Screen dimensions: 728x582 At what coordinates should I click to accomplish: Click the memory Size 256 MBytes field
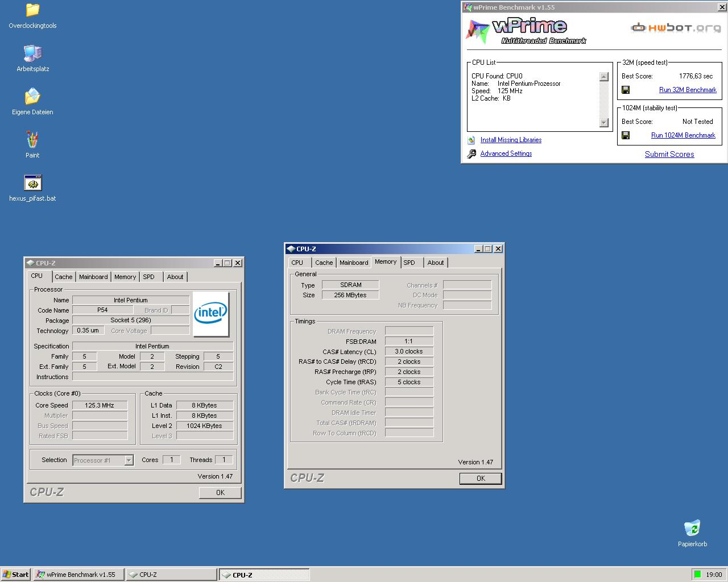[350, 295]
